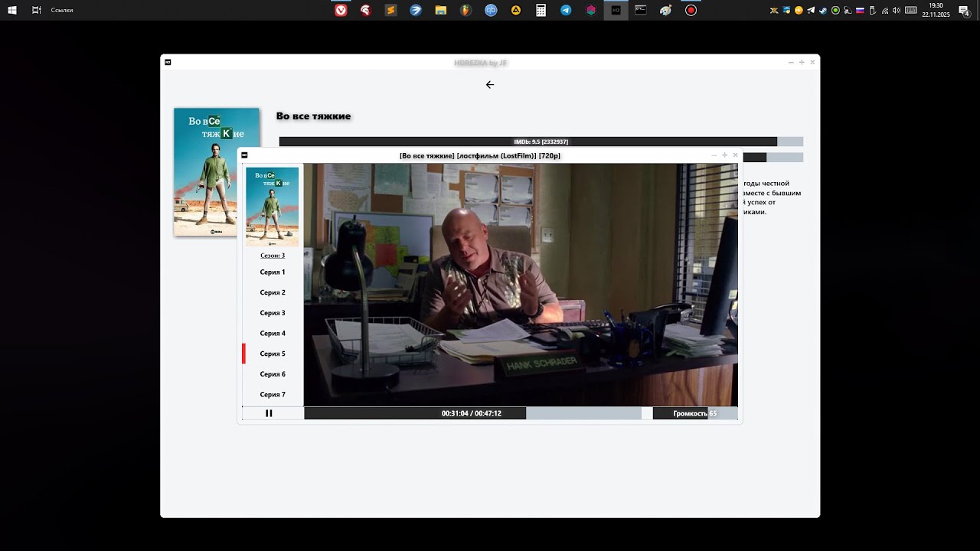
Task: Click the player window title with LostFilm 720p
Action: point(480,156)
